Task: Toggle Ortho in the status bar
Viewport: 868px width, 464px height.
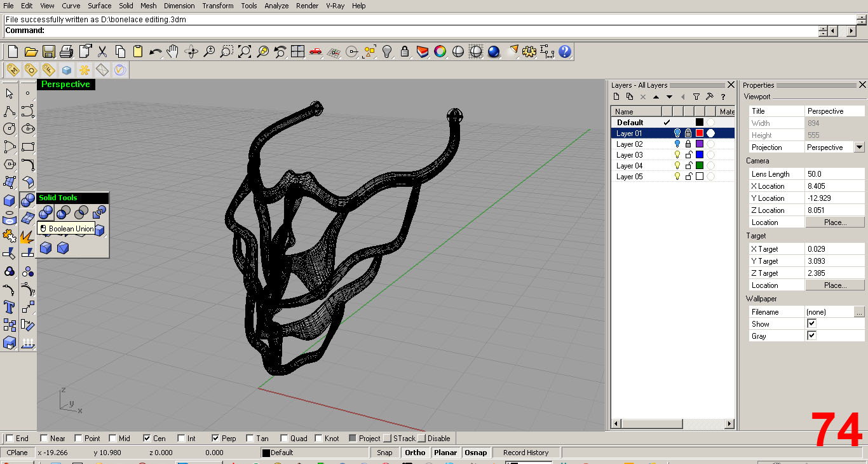Action: (x=415, y=453)
